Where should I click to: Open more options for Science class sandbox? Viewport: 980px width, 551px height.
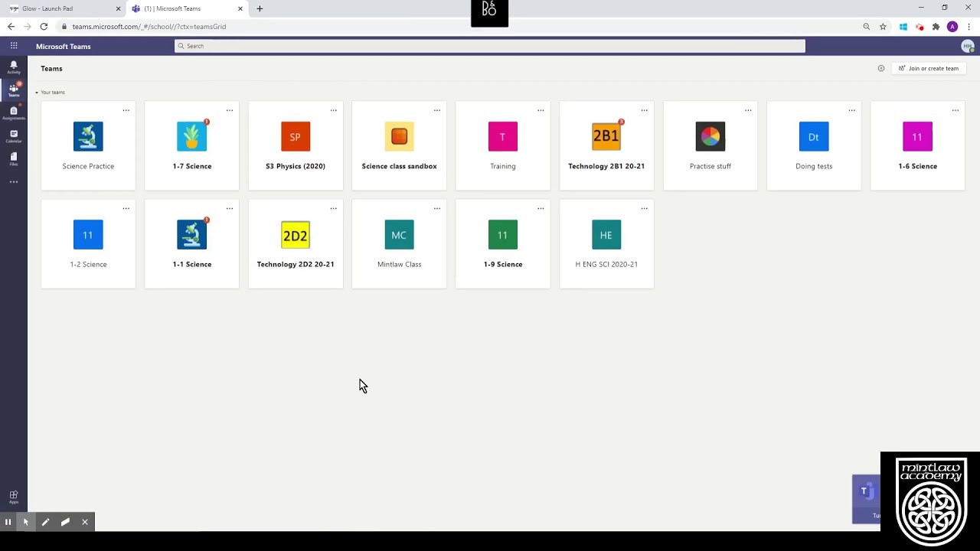[437, 110]
